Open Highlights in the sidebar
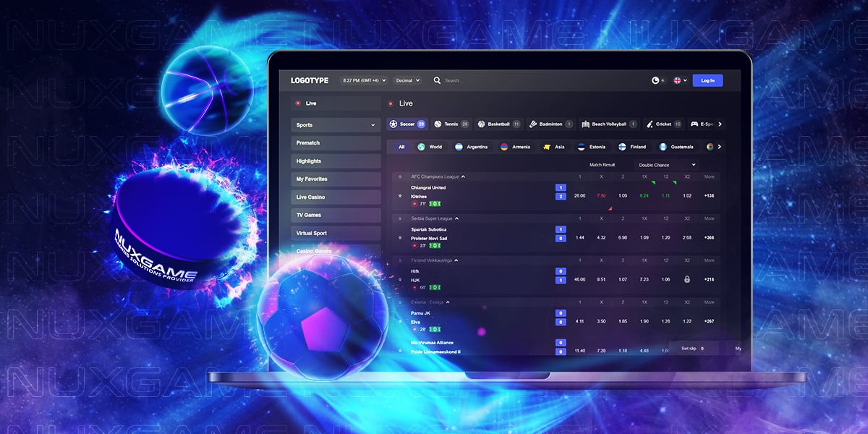This screenshot has height=434, width=868. pyautogui.click(x=336, y=161)
